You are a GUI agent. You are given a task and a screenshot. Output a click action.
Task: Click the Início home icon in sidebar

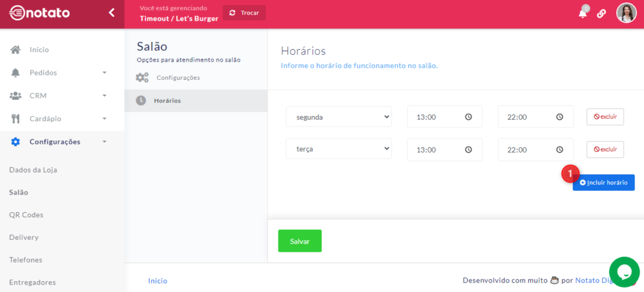pos(16,50)
